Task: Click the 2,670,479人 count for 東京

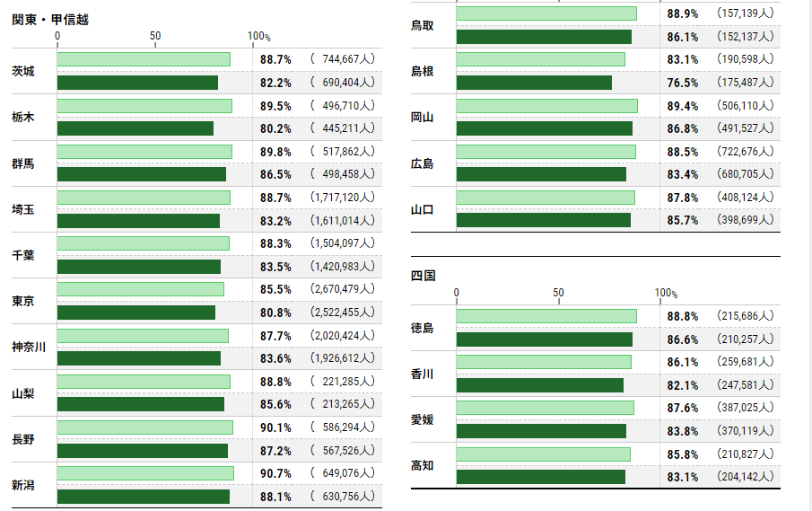Action: [x=343, y=289]
